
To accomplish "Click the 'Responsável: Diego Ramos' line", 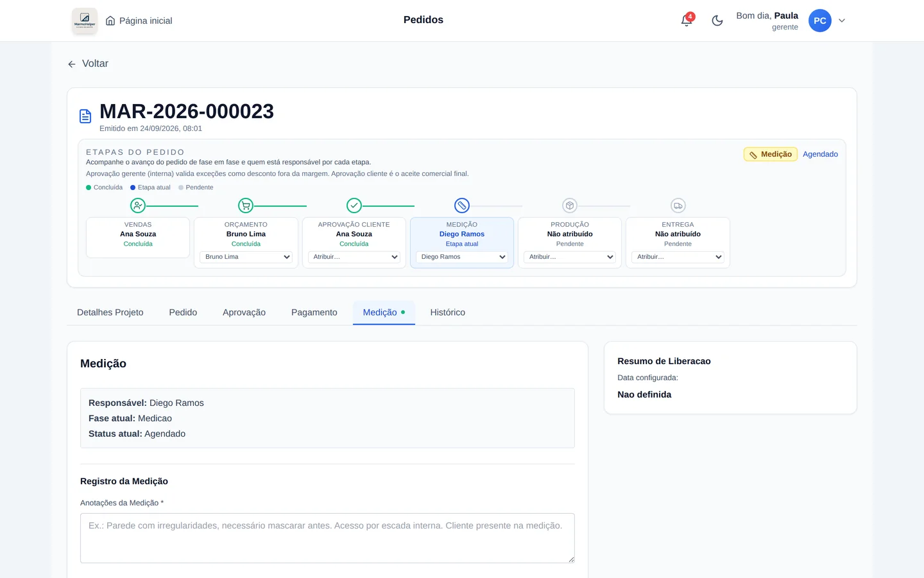I will [x=146, y=403].
